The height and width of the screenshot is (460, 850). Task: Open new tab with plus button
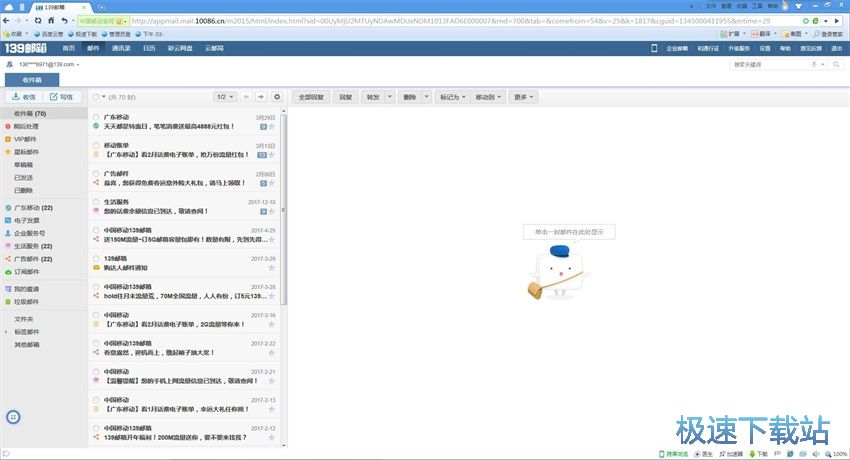(x=101, y=7)
